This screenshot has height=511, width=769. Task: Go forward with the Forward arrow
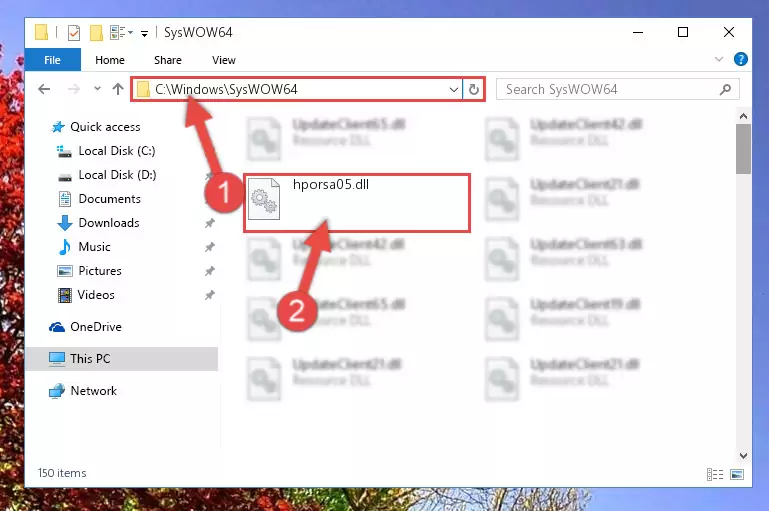click(x=74, y=89)
